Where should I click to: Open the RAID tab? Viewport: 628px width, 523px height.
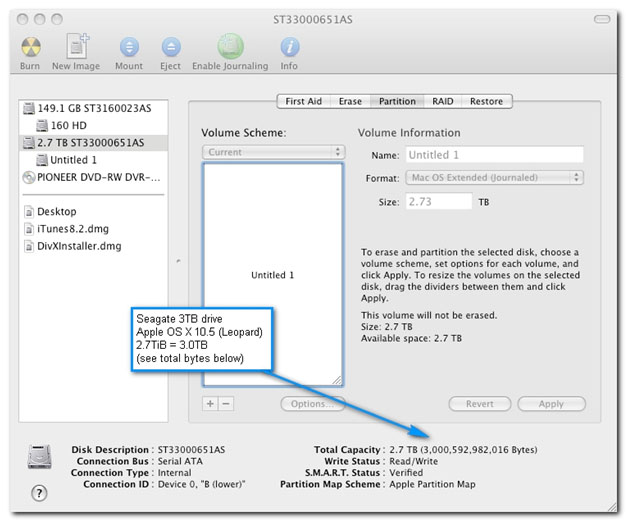pos(442,101)
